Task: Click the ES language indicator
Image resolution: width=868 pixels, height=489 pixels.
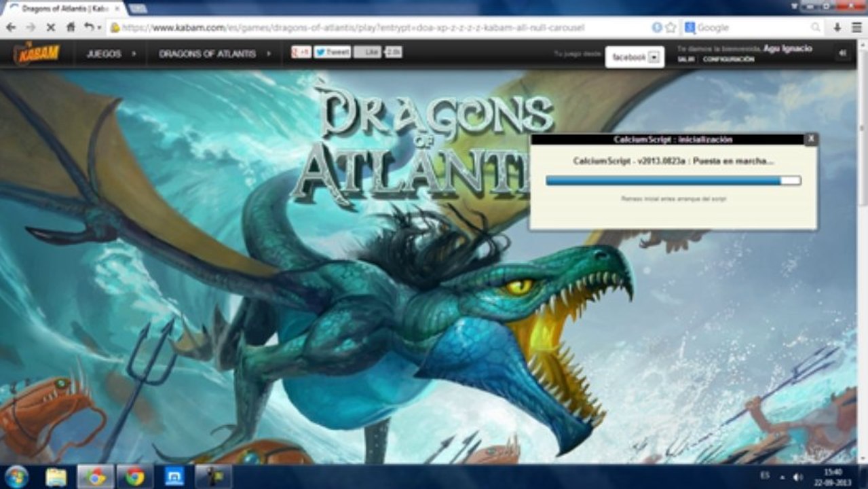Action: coord(764,477)
